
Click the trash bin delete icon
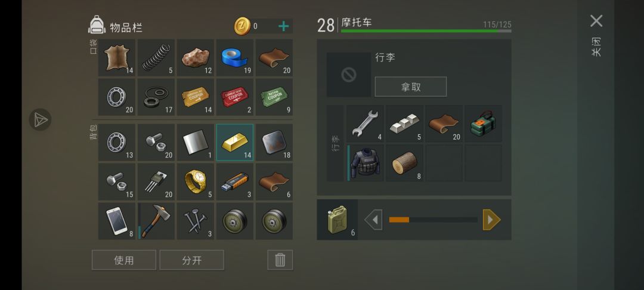[280, 260]
